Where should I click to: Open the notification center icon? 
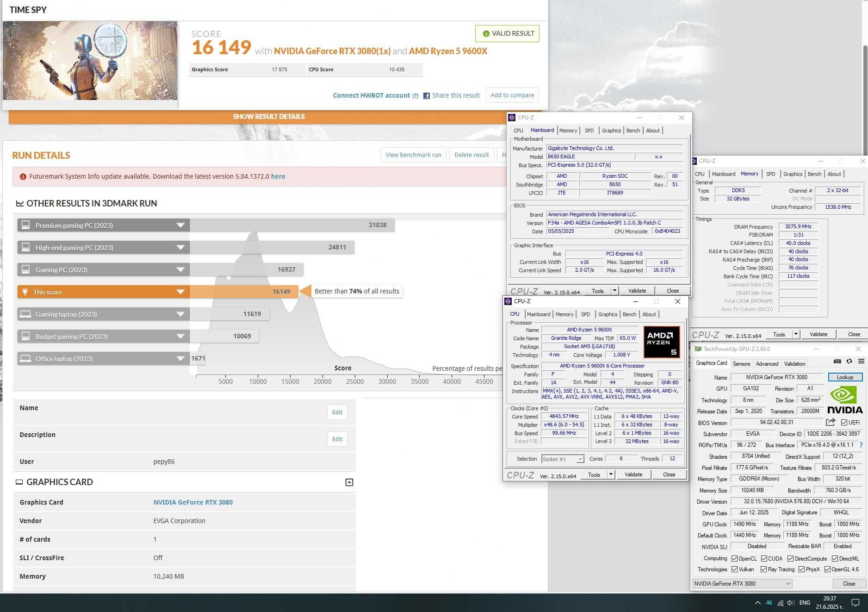point(856,603)
